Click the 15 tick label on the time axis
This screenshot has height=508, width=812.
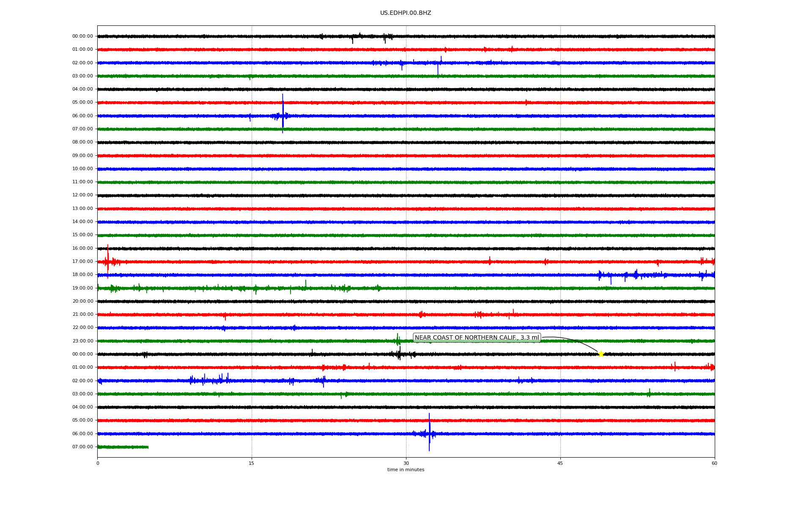[x=252, y=463]
